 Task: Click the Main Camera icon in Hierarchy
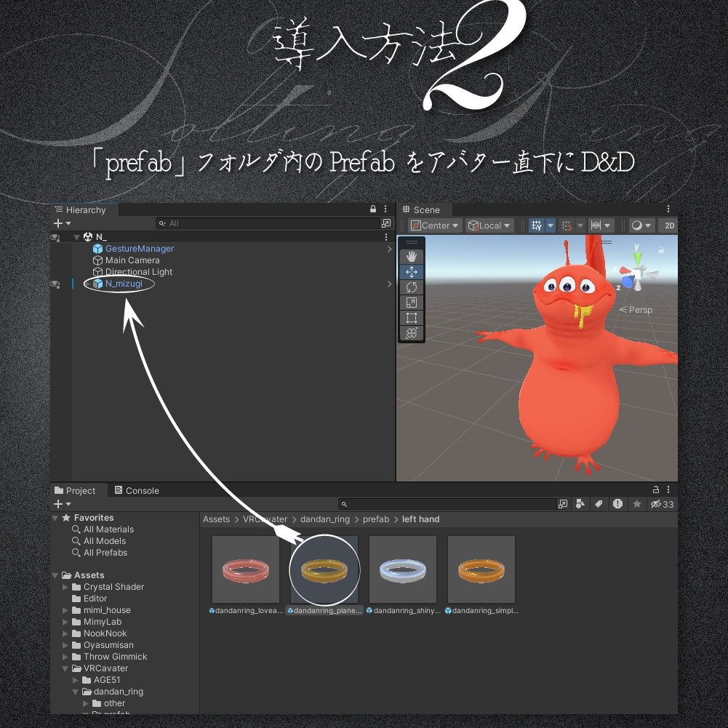(98, 260)
